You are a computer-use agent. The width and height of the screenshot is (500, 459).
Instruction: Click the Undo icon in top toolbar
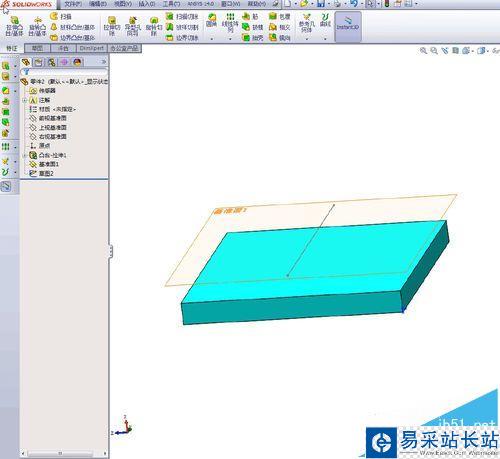(x=354, y=4)
